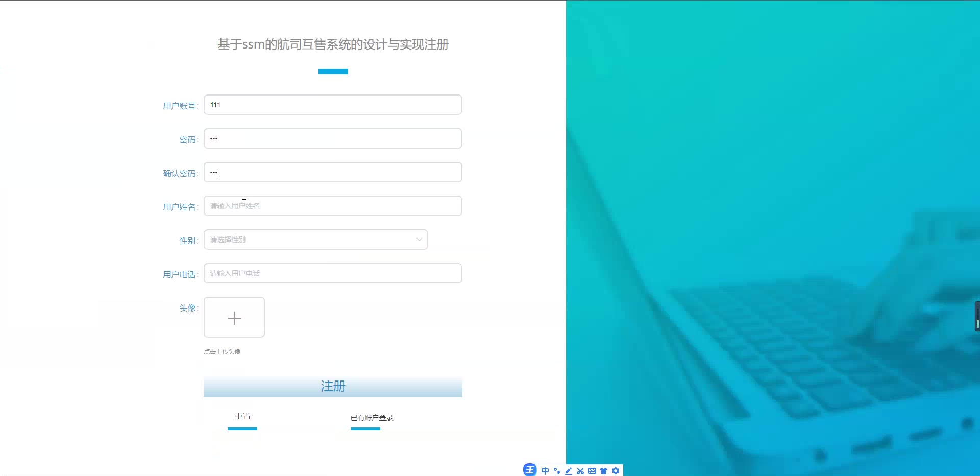Expand the 性别 dropdown arrow
This screenshot has width=980, height=476.
click(x=419, y=240)
